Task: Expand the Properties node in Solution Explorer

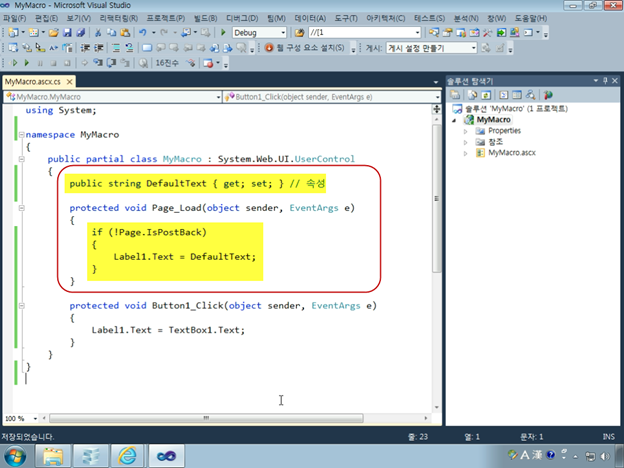Action: 465,131
